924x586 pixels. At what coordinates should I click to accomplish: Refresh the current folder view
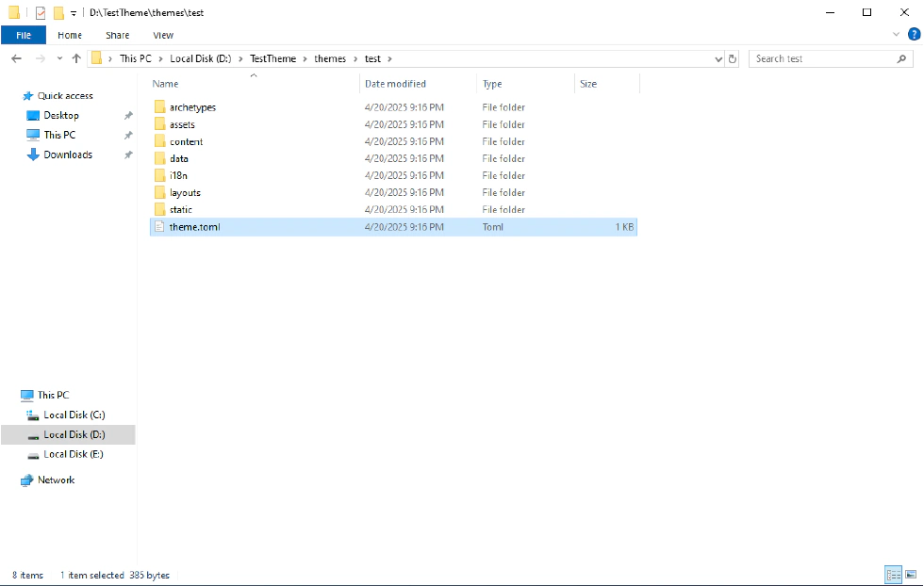pyautogui.click(x=734, y=58)
